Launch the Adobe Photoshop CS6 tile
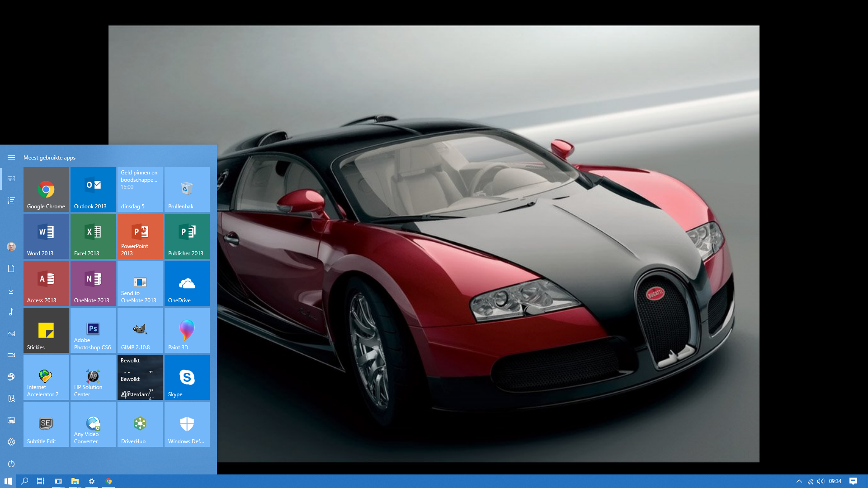 click(93, 330)
